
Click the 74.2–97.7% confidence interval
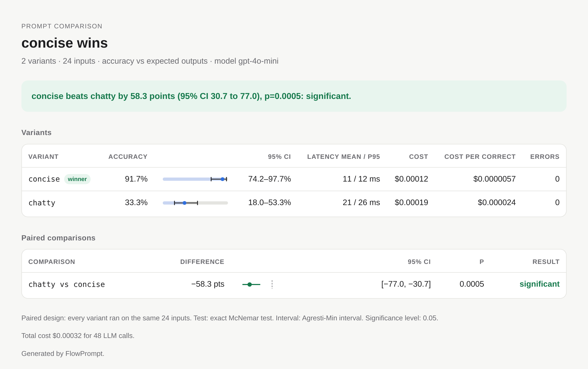point(269,179)
